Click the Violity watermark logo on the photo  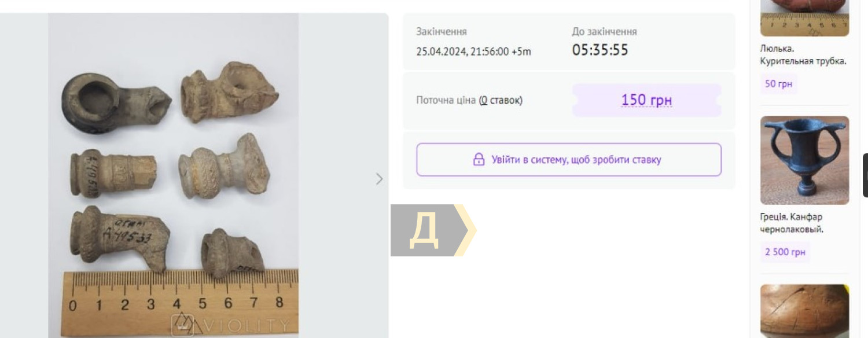[231, 324]
